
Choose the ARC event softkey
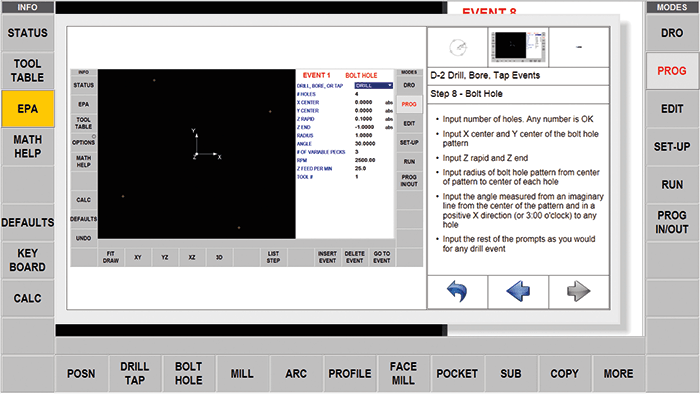[296, 373]
